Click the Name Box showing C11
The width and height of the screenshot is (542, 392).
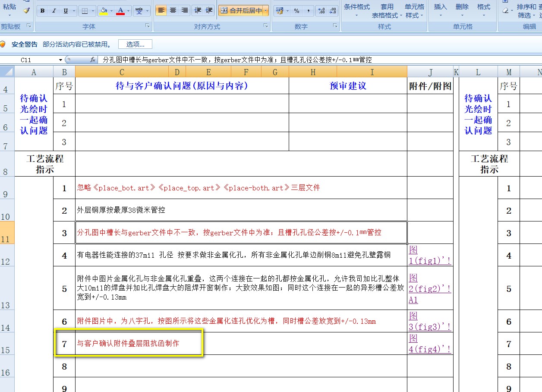pyautogui.click(x=29, y=60)
